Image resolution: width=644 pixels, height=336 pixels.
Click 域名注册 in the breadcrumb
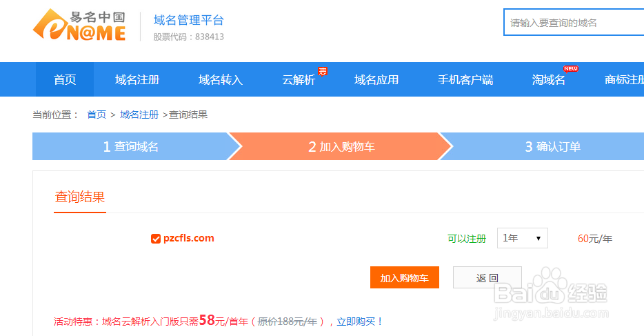point(139,115)
